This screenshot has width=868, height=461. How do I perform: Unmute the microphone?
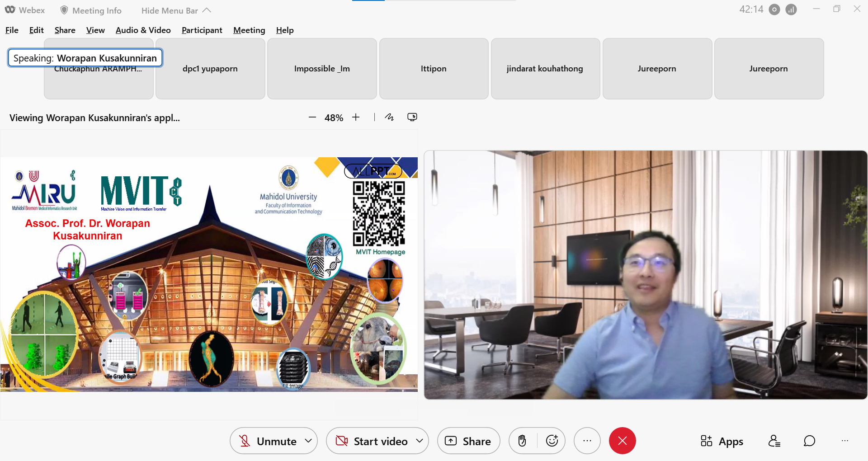(269, 441)
